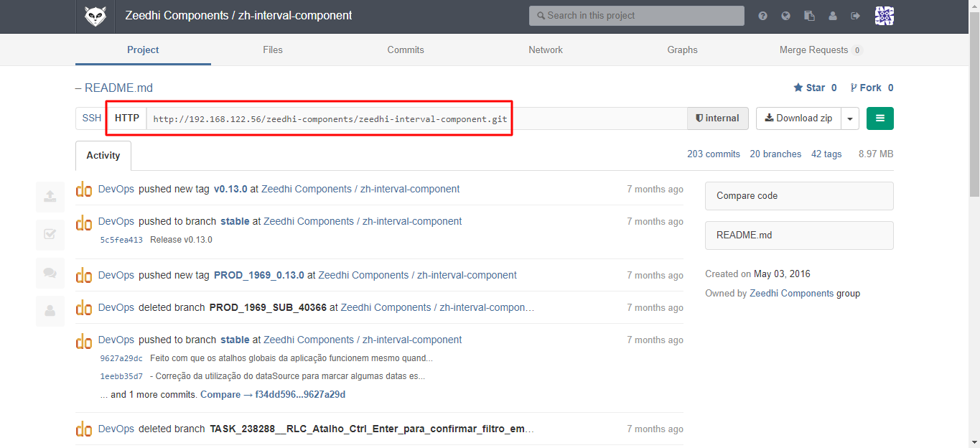Screen dimensions: 980x448
Task: Filter activity by merge events check icon
Action: [50, 235]
